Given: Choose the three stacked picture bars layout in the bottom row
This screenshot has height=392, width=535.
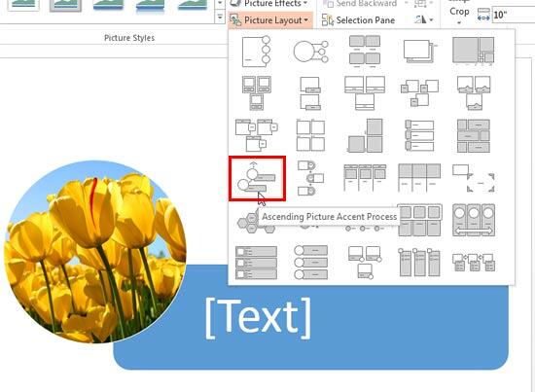Looking at the screenshot, I should click(256, 263).
